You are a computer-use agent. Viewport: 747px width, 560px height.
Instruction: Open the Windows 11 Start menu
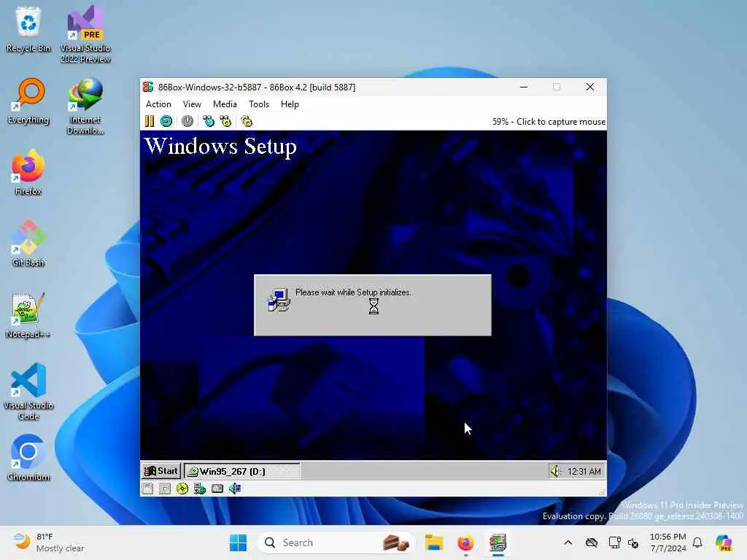[239, 542]
